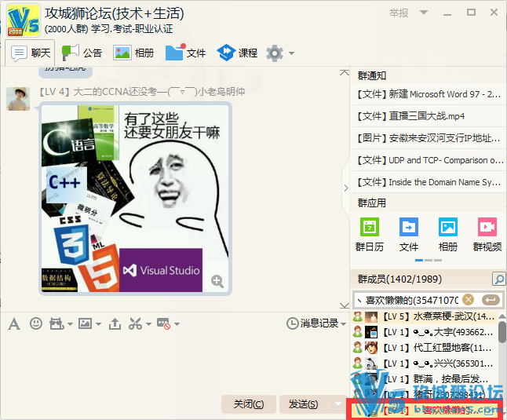Expand the send picture dropdown arrow

99,324
